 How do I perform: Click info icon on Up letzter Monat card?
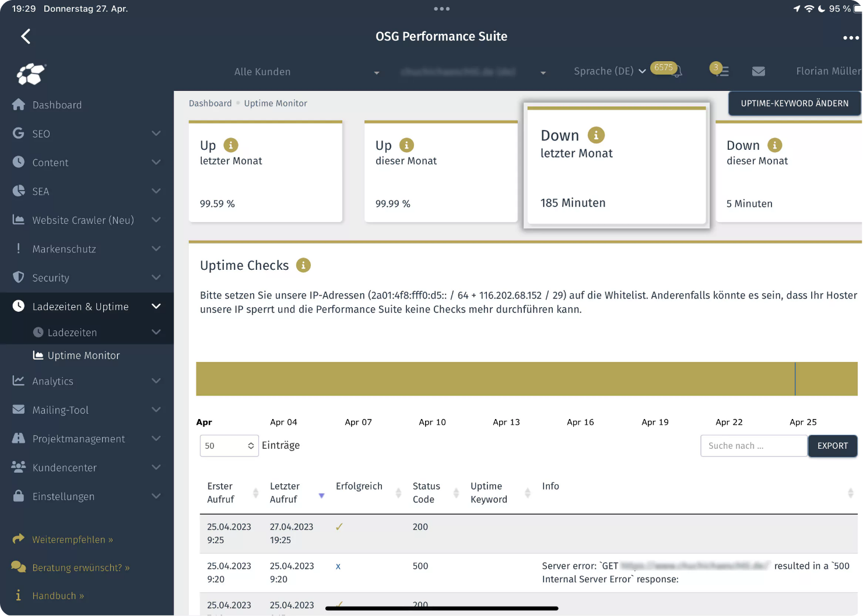(231, 145)
